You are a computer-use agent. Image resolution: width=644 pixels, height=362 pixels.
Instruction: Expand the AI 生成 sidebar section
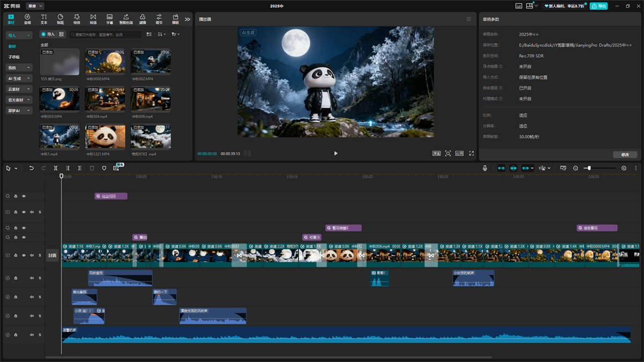[19, 78]
